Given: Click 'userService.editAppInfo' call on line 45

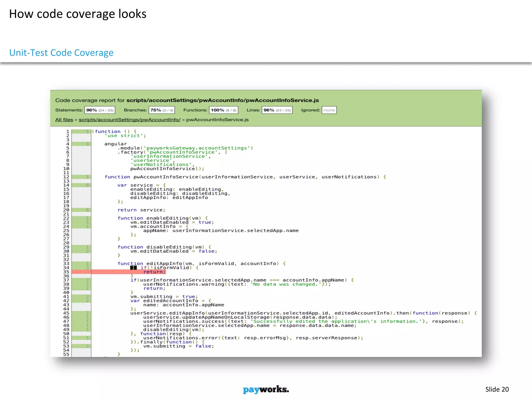Looking at the screenshot, I should click(x=303, y=313).
